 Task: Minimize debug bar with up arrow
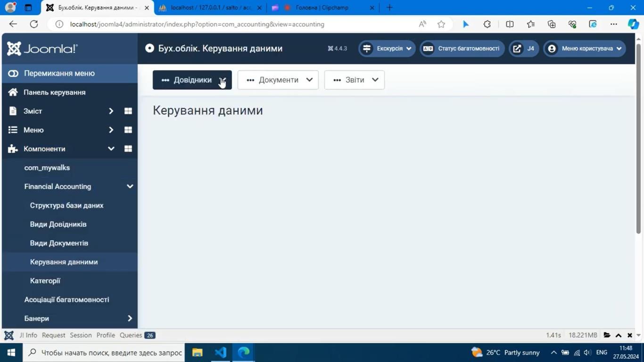(619, 335)
